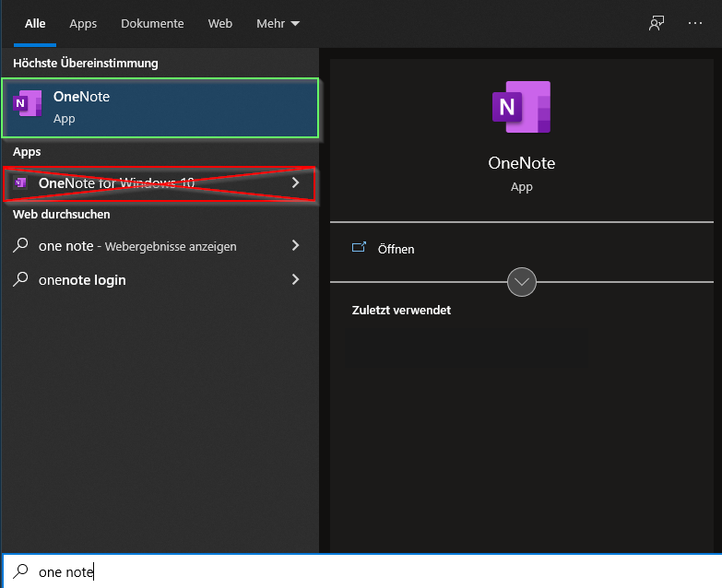Click the large OneNote logo in preview pane

[521, 107]
